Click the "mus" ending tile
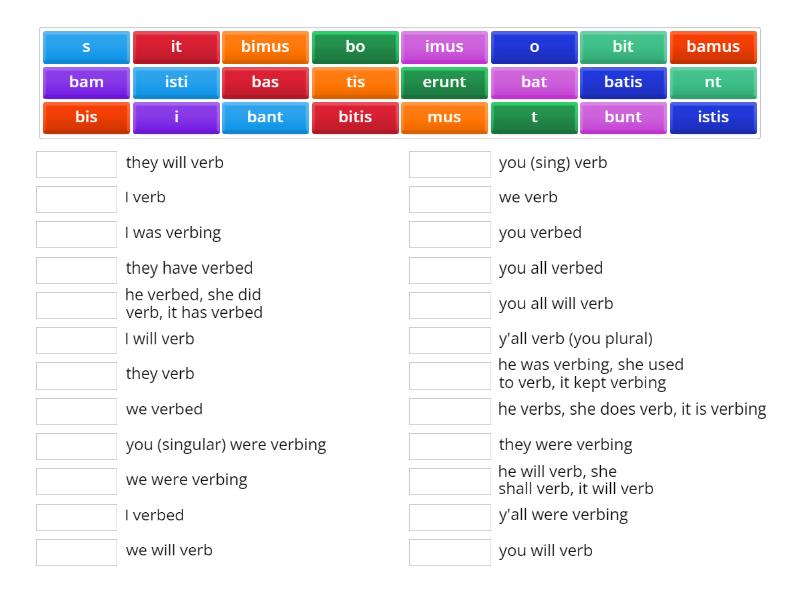 click(x=444, y=118)
